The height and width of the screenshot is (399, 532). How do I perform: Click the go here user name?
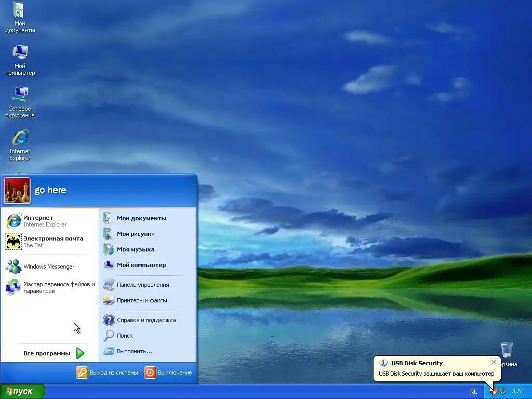pyautogui.click(x=50, y=190)
